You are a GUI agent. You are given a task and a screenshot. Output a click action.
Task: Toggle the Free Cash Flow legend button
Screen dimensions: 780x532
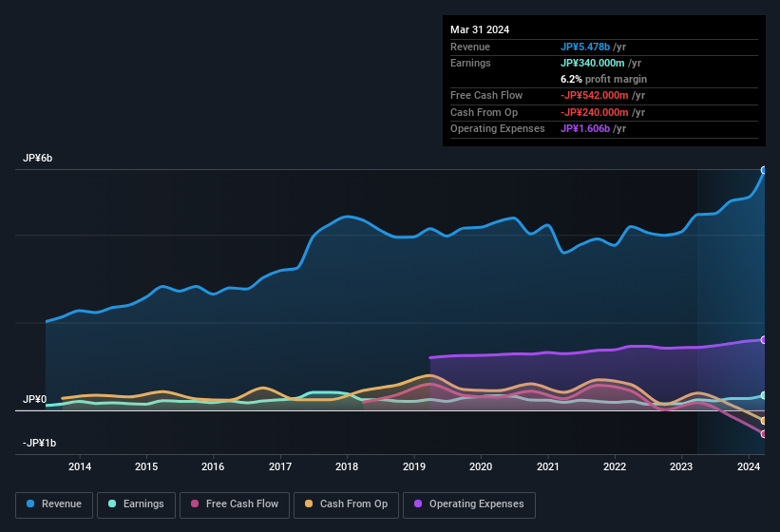coord(235,504)
